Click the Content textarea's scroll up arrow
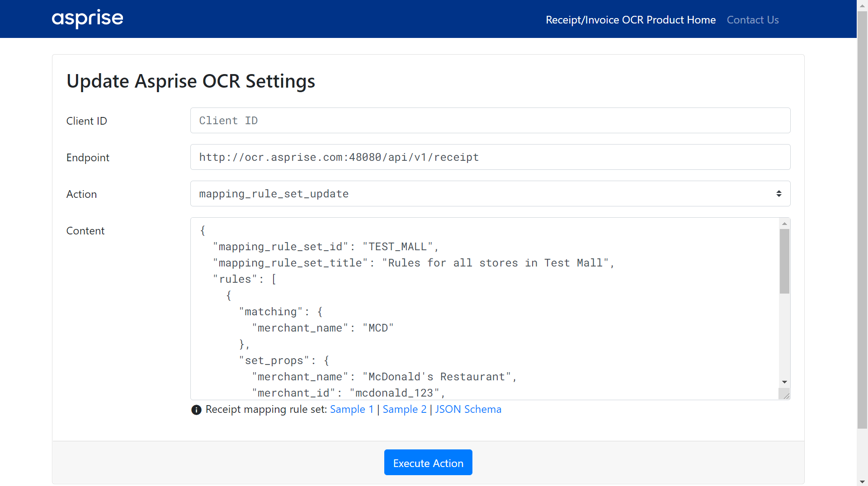 pyautogui.click(x=784, y=224)
